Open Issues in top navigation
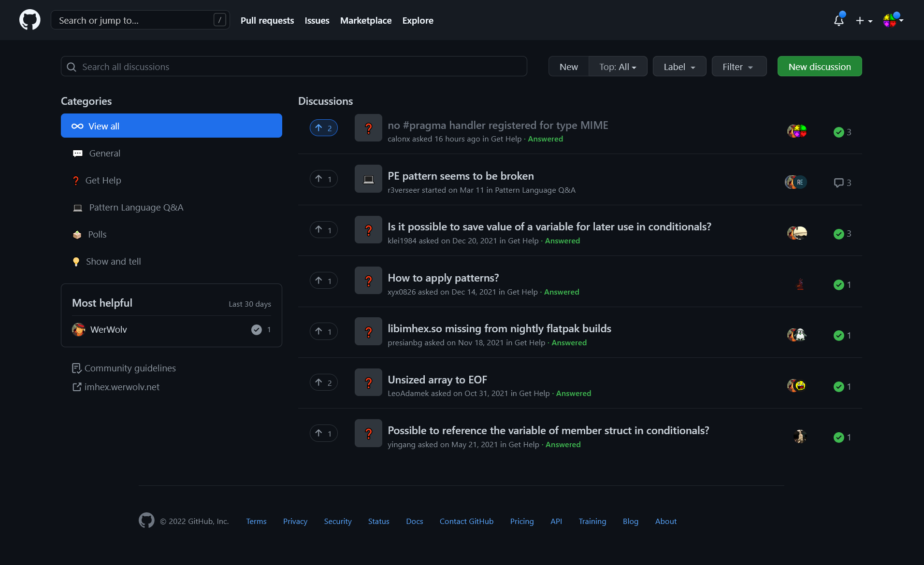924x565 pixels. coord(317,20)
